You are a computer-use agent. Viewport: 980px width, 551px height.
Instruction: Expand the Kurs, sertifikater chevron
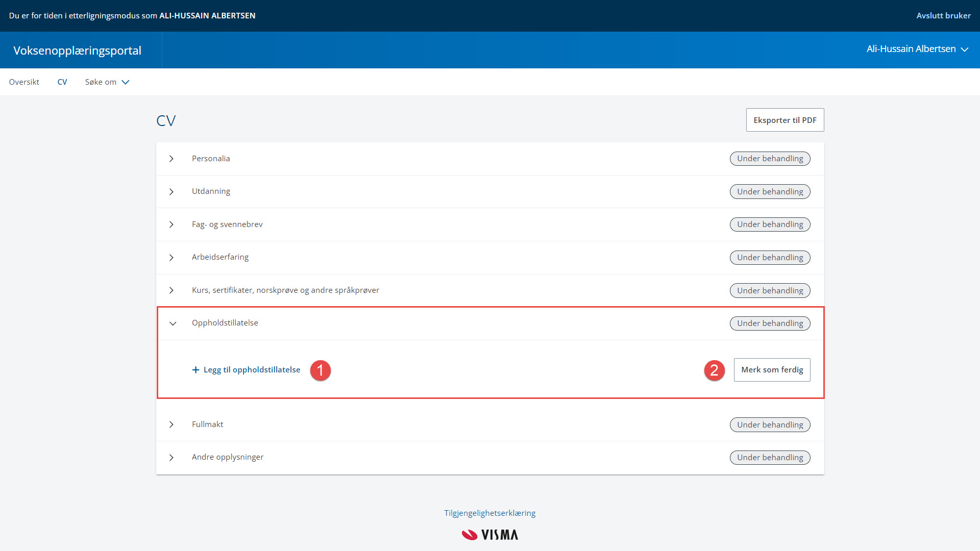(x=171, y=290)
